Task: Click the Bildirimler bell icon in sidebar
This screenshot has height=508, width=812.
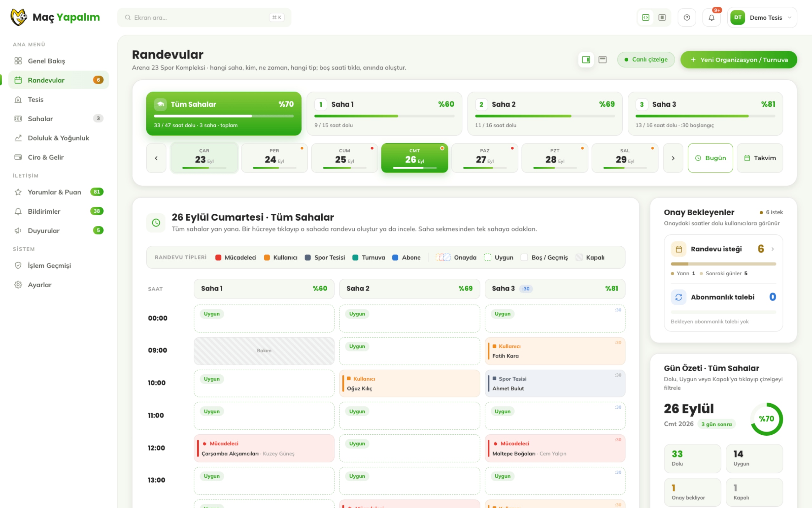Action: [x=18, y=211]
